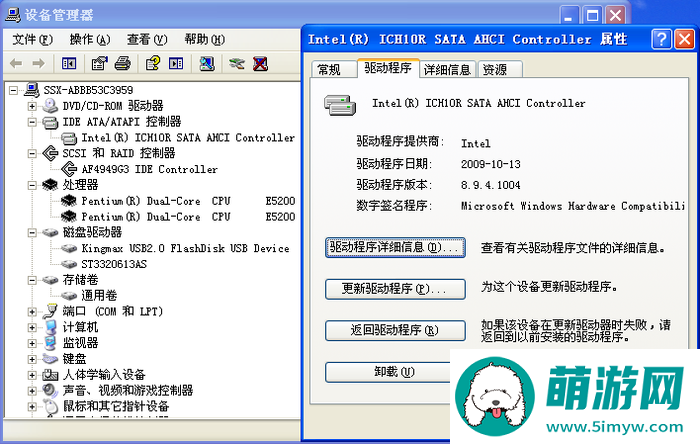Select Intel(R) ICH10R SATA AHCI Controller tree item
This screenshot has height=444, width=700.
coord(188,138)
